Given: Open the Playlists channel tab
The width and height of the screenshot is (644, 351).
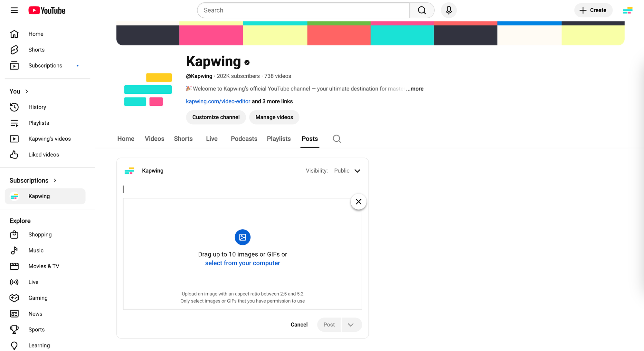Looking at the screenshot, I should pyautogui.click(x=279, y=138).
